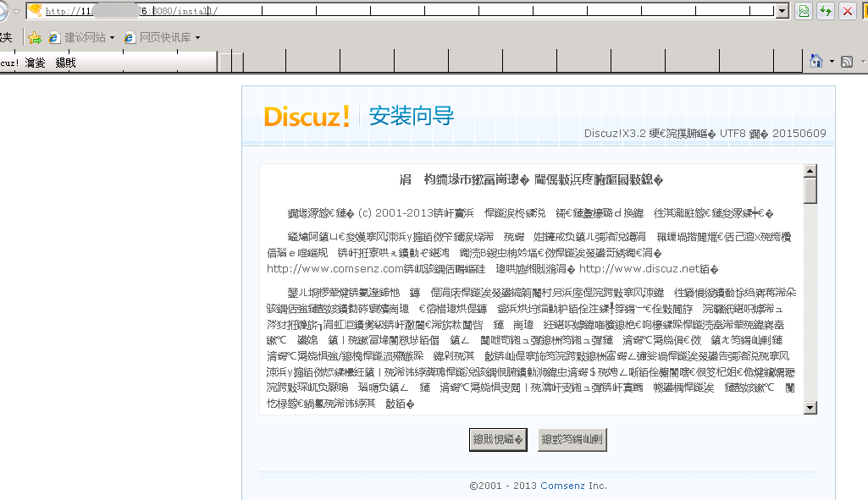Click the license scrollbar down arrow
The height and width of the screenshot is (500, 868).
click(x=810, y=408)
